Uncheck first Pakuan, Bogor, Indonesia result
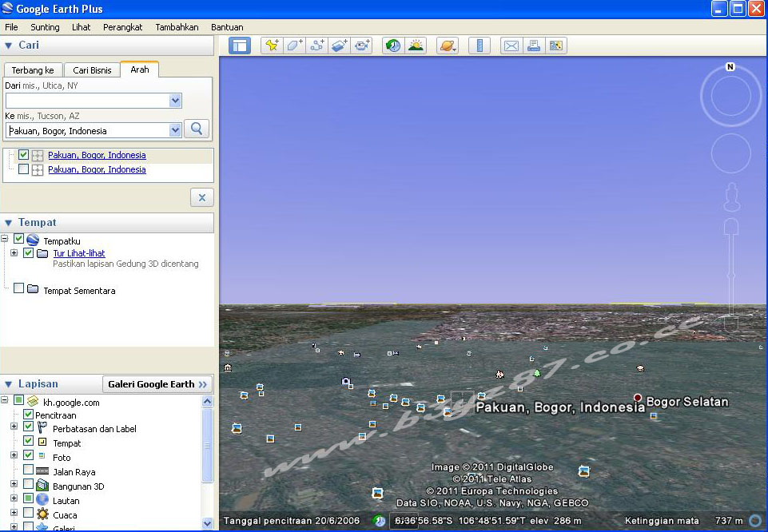The height and width of the screenshot is (532, 768). tap(23, 155)
